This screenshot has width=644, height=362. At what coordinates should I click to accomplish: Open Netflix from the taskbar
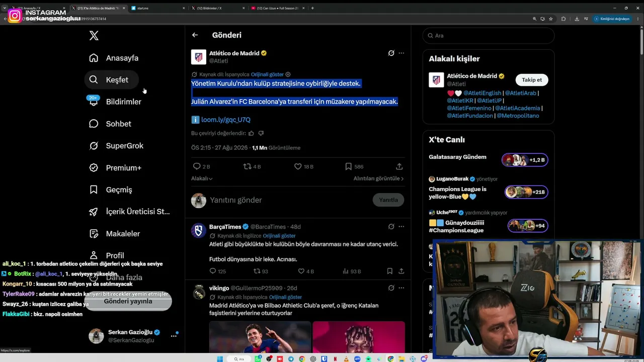(336, 359)
